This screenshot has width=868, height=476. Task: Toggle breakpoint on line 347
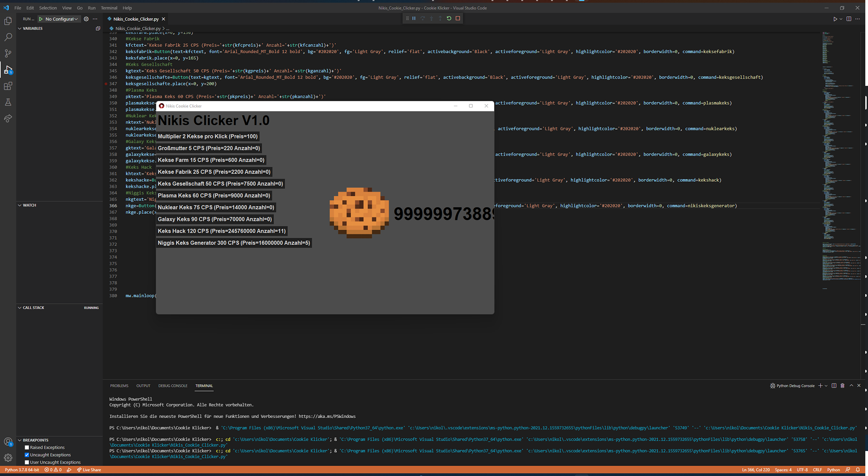tap(106, 84)
